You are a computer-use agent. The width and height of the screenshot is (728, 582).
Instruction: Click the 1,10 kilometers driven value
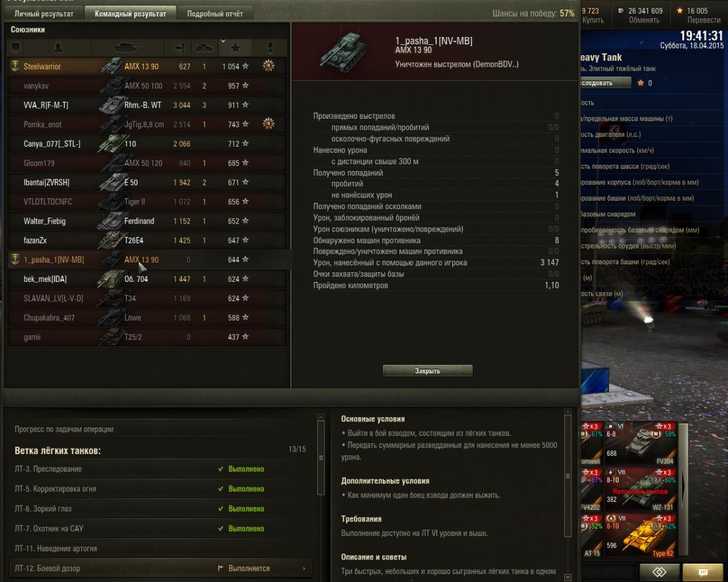[x=552, y=286]
